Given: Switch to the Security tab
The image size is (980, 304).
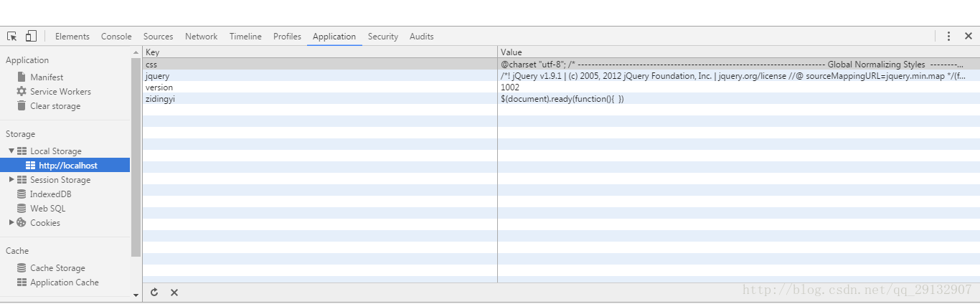Looking at the screenshot, I should 383,36.
